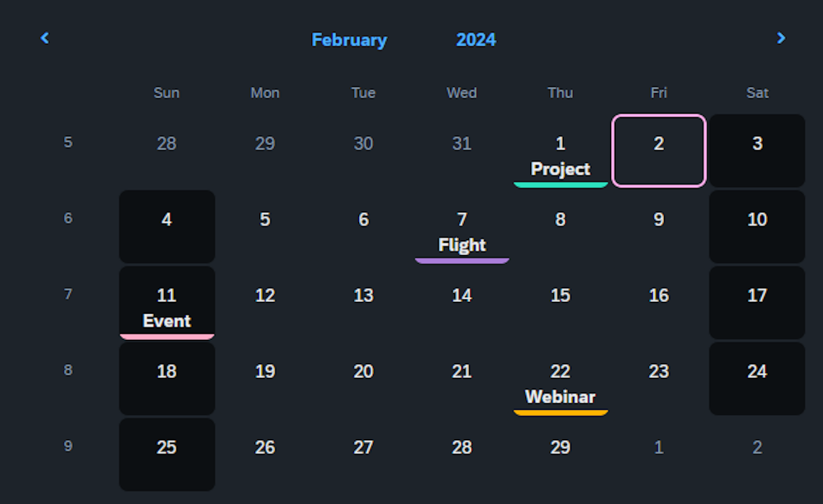Click the Sun weekday header

pos(166,93)
